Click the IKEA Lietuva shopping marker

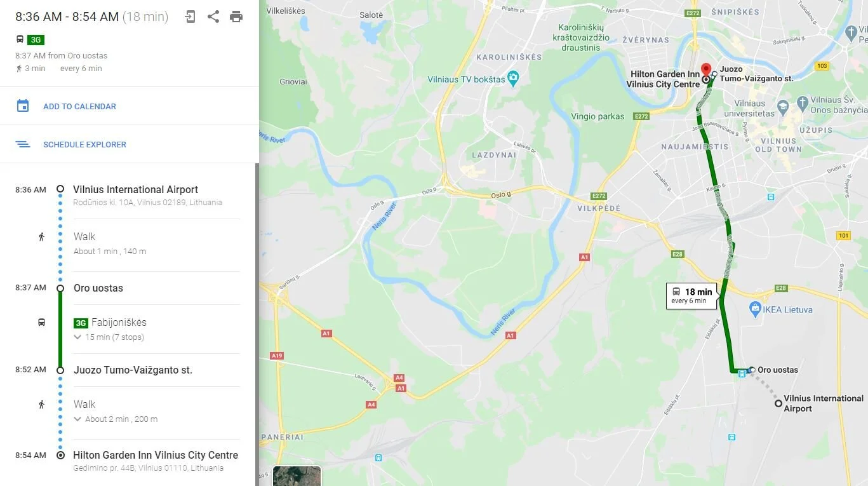(x=755, y=309)
